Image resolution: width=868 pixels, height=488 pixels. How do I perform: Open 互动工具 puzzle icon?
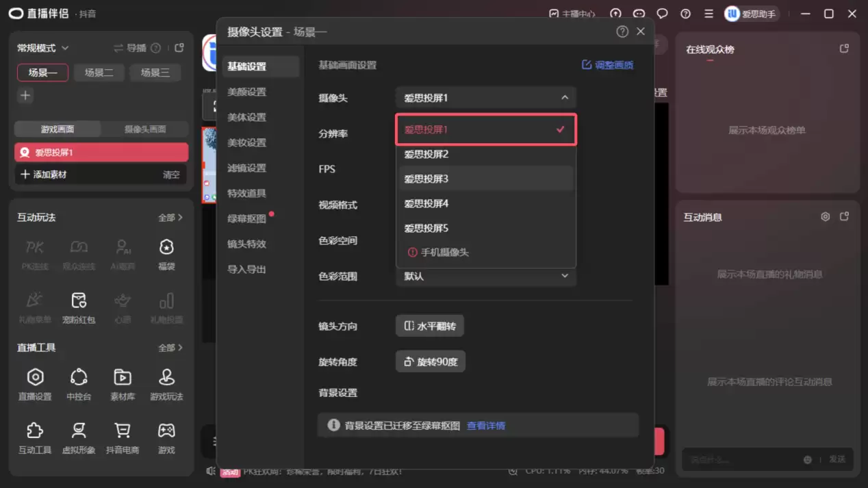[35, 437]
